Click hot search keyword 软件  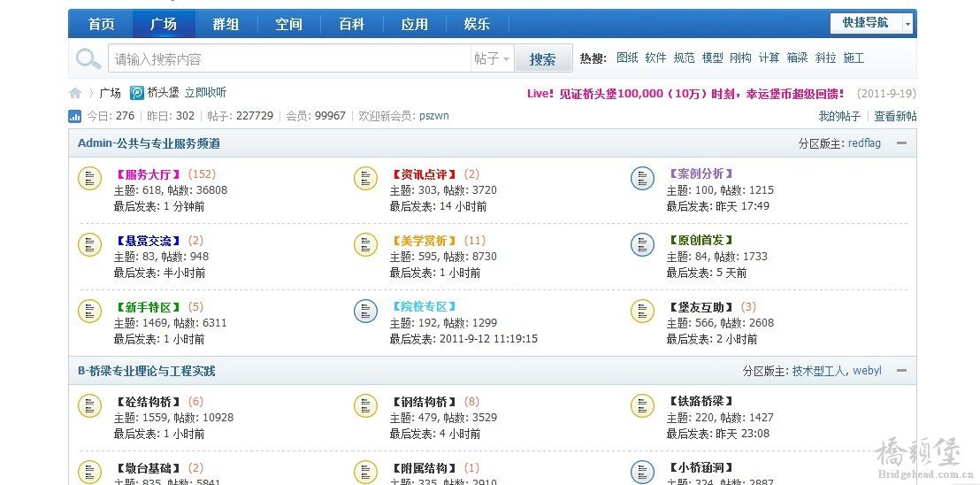pyautogui.click(x=655, y=58)
